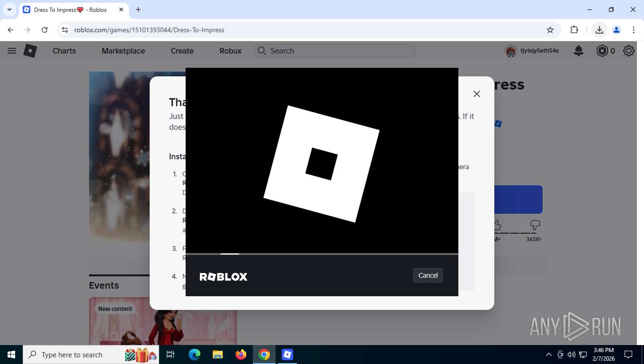Select the Dress To Impress browser tab
644x364 pixels.
click(72, 9)
